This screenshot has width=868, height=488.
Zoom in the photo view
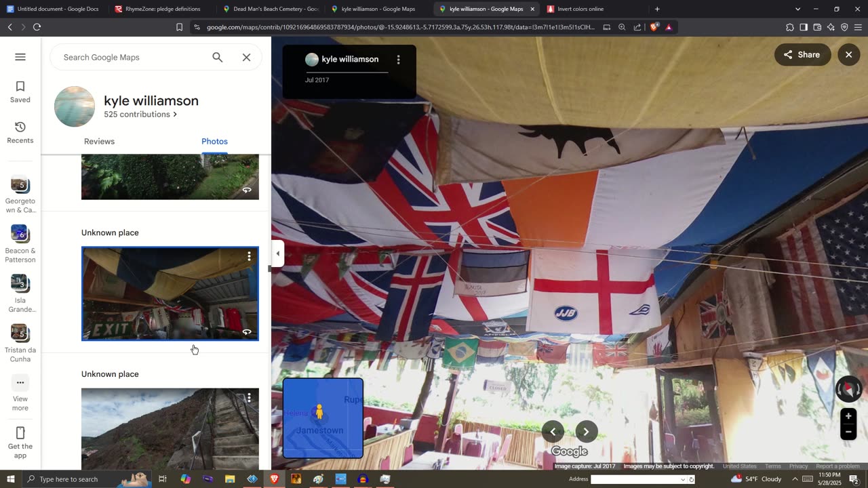848,416
